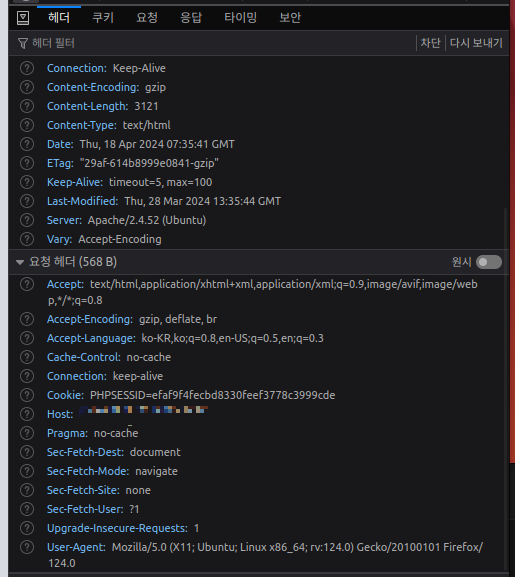Open help icon for Content-Encoding header
The height and width of the screenshot is (577, 515).
27,87
